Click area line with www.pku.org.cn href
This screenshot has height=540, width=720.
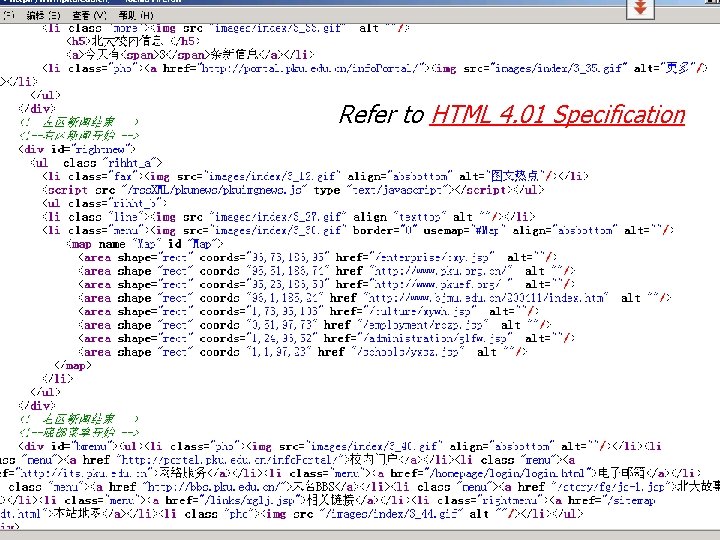click(326, 271)
